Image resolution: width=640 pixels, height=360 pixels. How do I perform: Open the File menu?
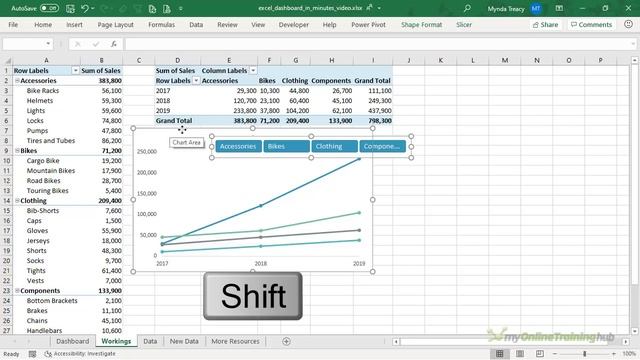pos(13,24)
